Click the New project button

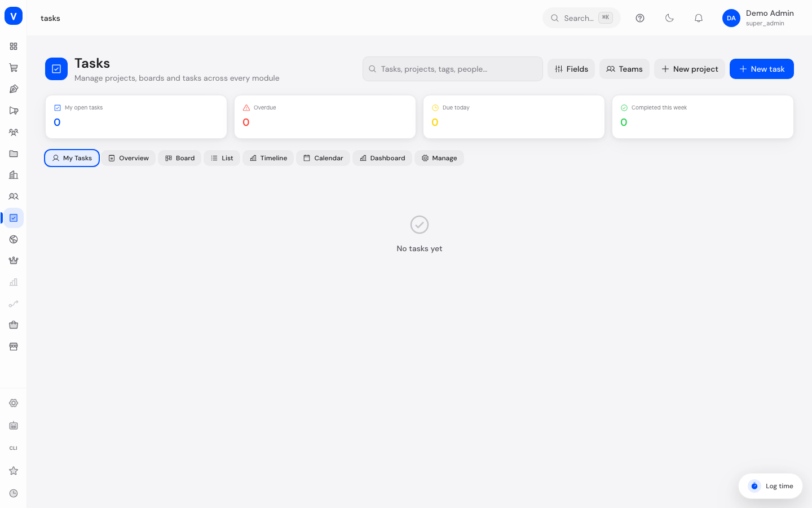(x=690, y=69)
